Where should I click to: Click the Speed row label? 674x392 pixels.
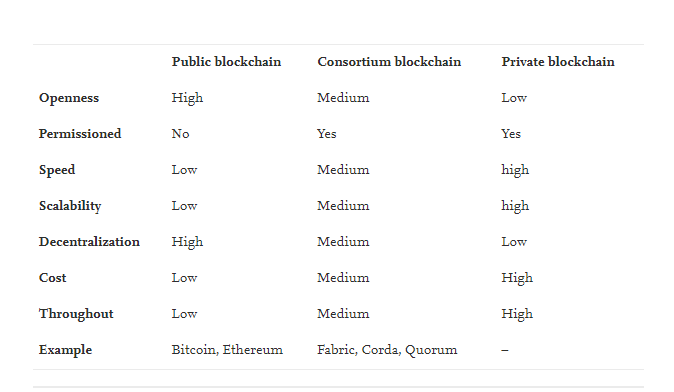pos(57,170)
